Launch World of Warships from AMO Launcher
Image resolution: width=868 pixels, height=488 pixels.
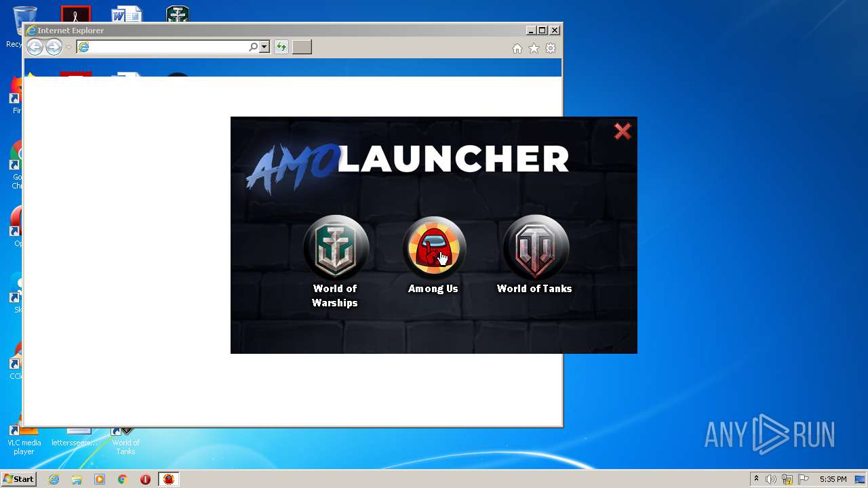point(336,247)
